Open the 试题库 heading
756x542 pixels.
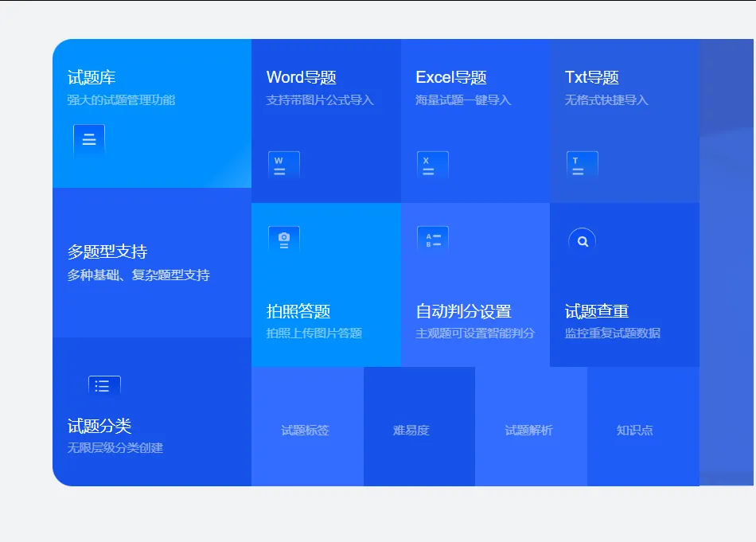click(92, 77)
